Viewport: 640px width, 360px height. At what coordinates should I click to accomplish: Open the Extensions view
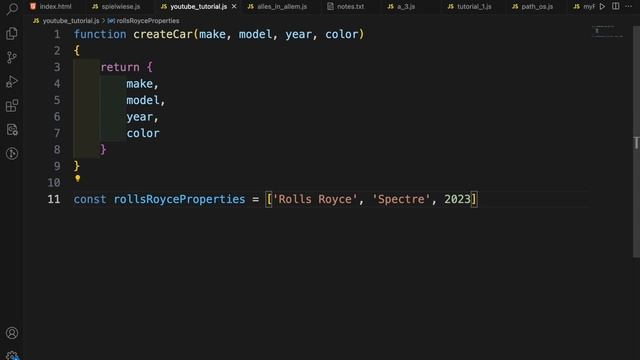(12, 106)
